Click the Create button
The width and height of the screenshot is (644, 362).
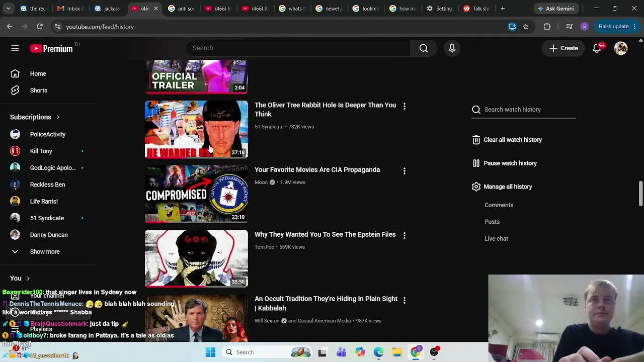(563, 48)
